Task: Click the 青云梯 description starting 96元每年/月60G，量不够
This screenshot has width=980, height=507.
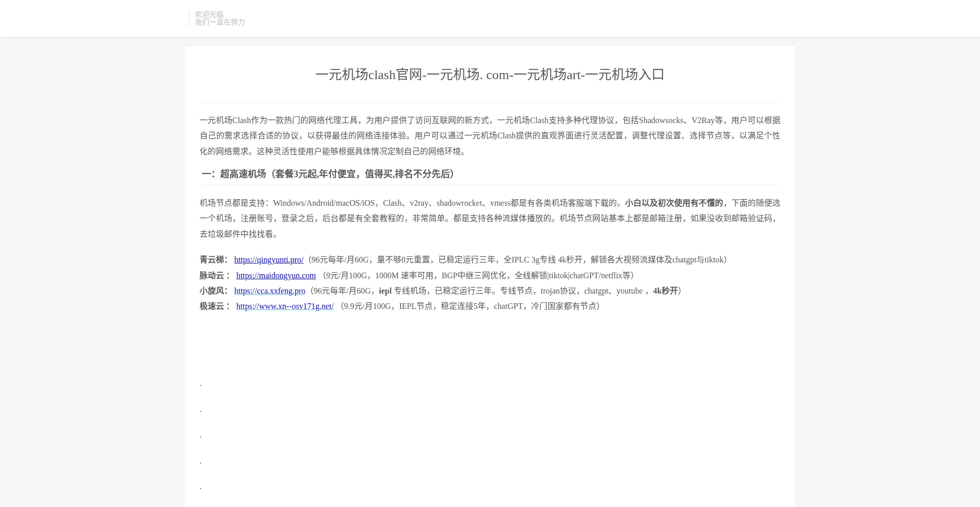Action: tap(518, 260)
